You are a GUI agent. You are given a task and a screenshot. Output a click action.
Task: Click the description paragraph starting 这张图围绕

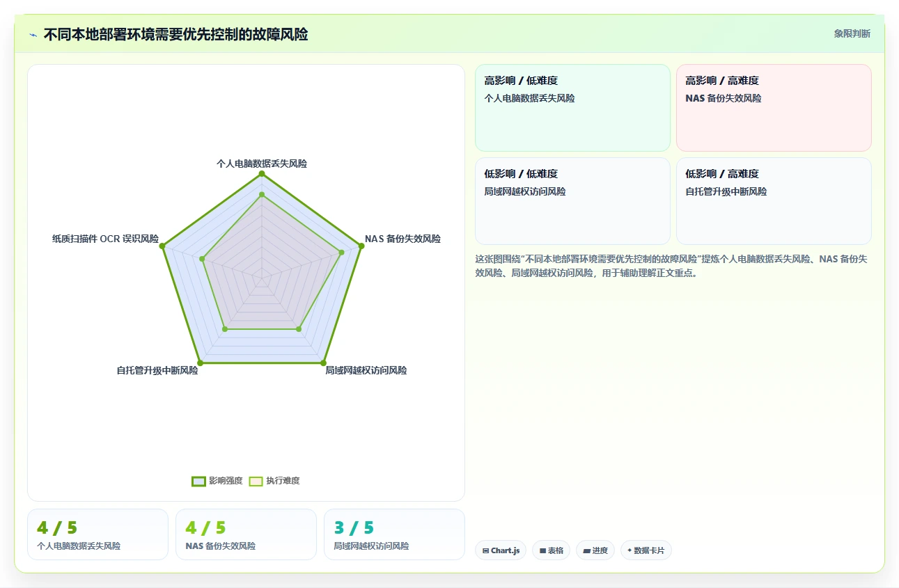(671, 266)
